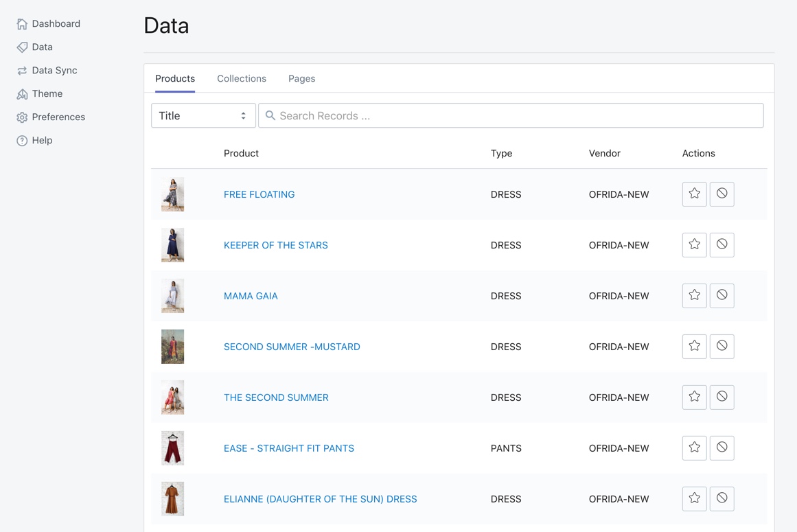Image resolution: width=797 pixels, height=532 pixels.
Task: Click the Dashboard home icon in sidebar
Action: pyautogui.click(x=22, y=24)
